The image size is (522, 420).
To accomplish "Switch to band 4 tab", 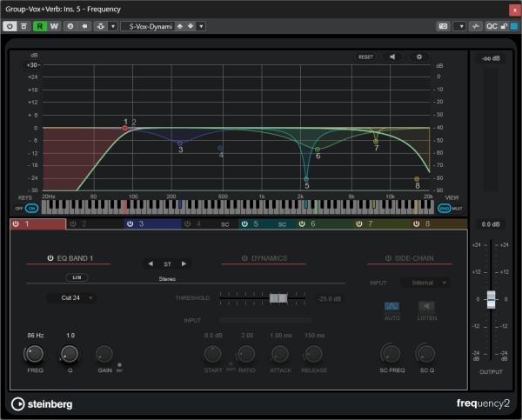I will pyautogui.click(x=210, y=224).
